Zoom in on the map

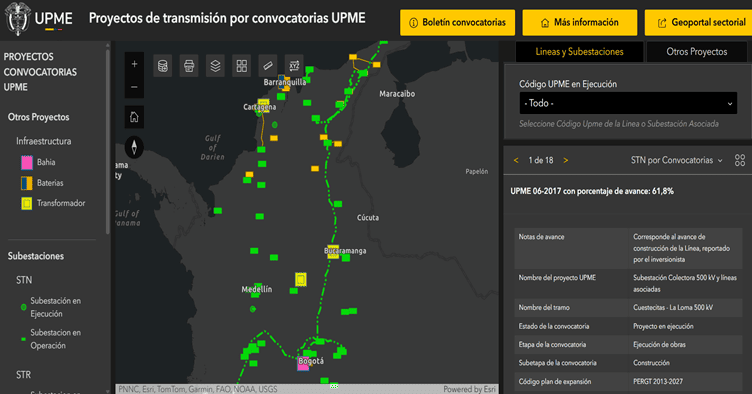click(134, 64)
